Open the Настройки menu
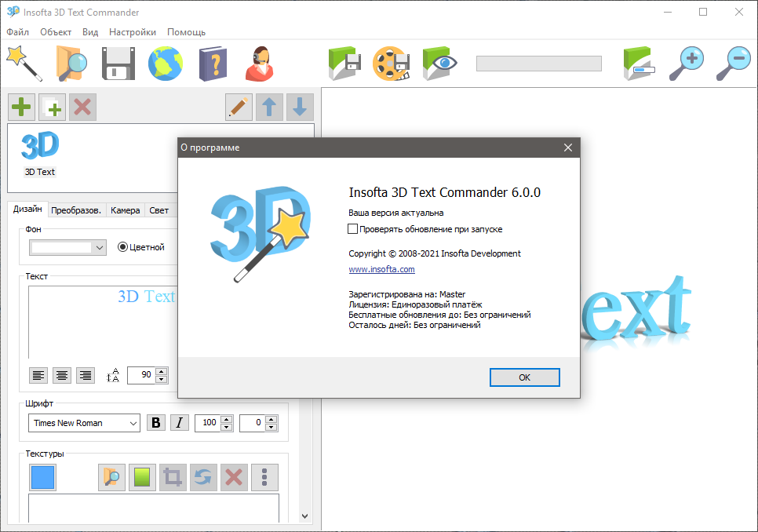Screen dimensions: 758x532 coord(133,32)
